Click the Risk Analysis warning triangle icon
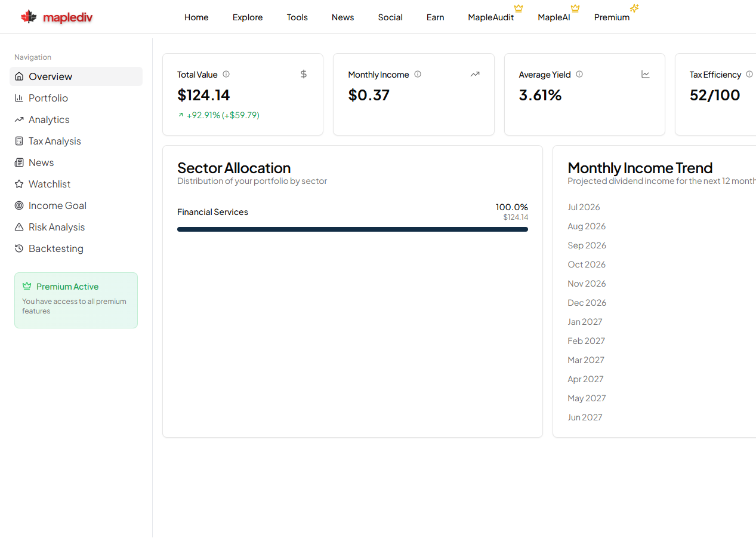The image size is (756, 541). click(x=19, y=227)
